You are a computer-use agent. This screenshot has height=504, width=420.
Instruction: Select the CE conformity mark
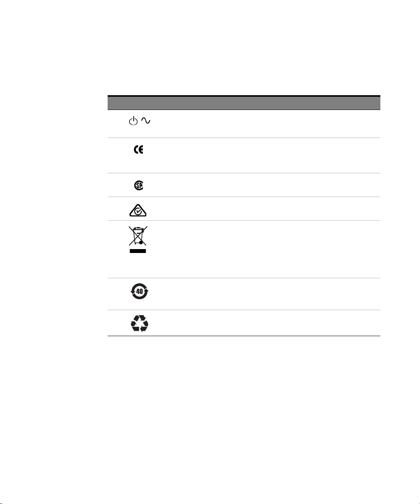[138, 150]
